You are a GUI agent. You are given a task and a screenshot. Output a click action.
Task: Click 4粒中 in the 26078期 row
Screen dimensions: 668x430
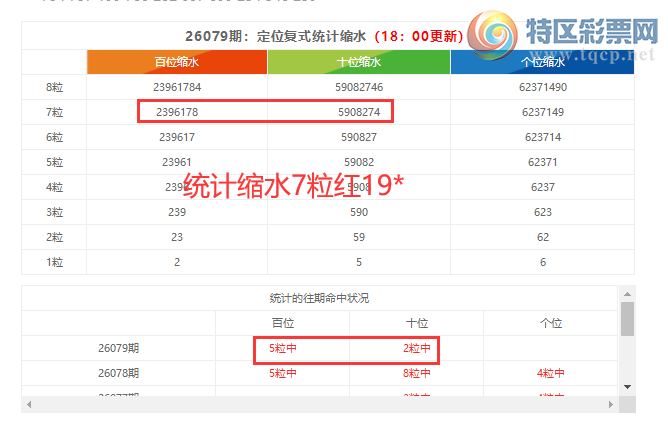coord(551,373)
